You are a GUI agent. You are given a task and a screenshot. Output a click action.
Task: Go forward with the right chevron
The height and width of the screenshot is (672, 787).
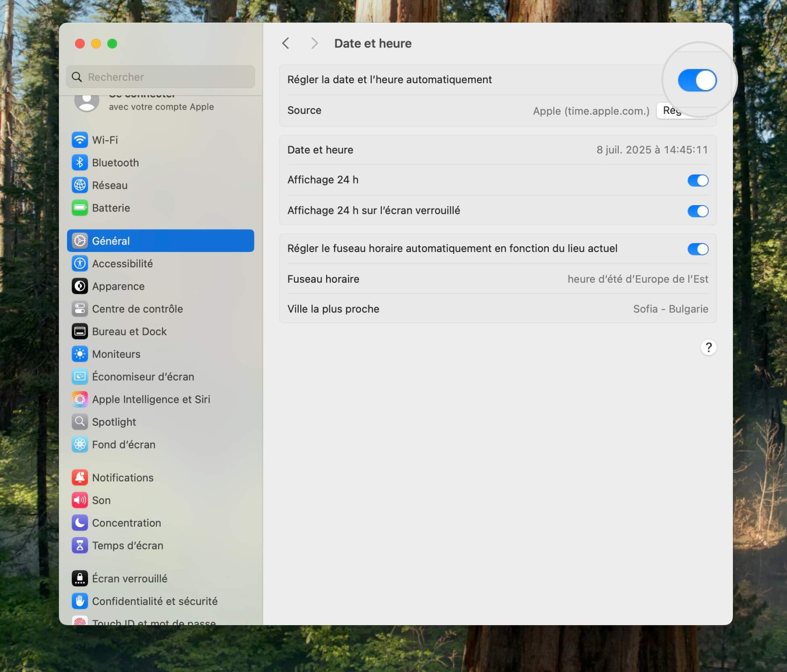coord(314,44)
